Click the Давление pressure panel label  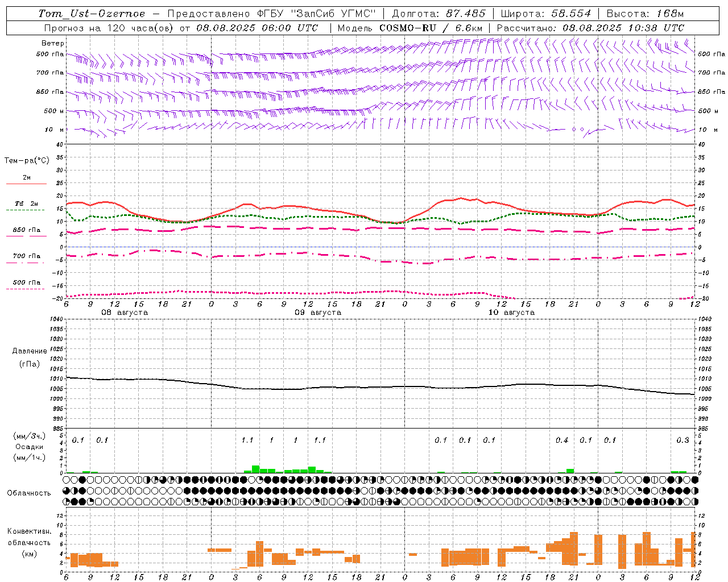point(30,351)
